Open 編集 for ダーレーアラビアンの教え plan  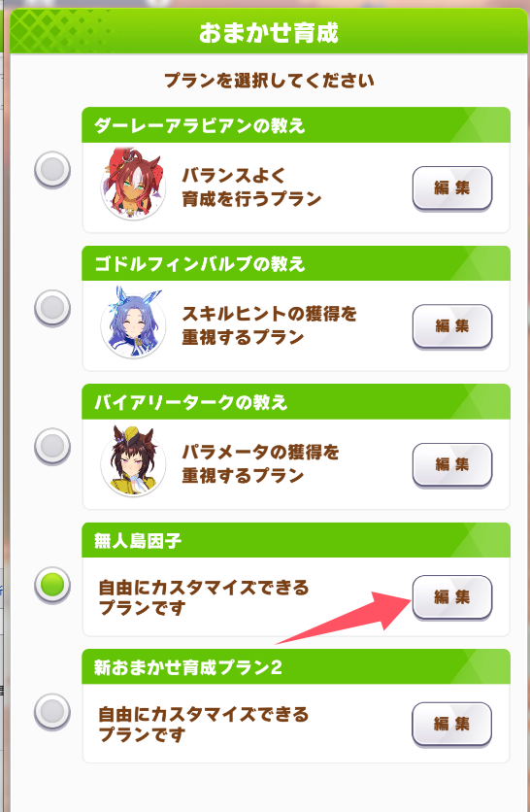451,188
